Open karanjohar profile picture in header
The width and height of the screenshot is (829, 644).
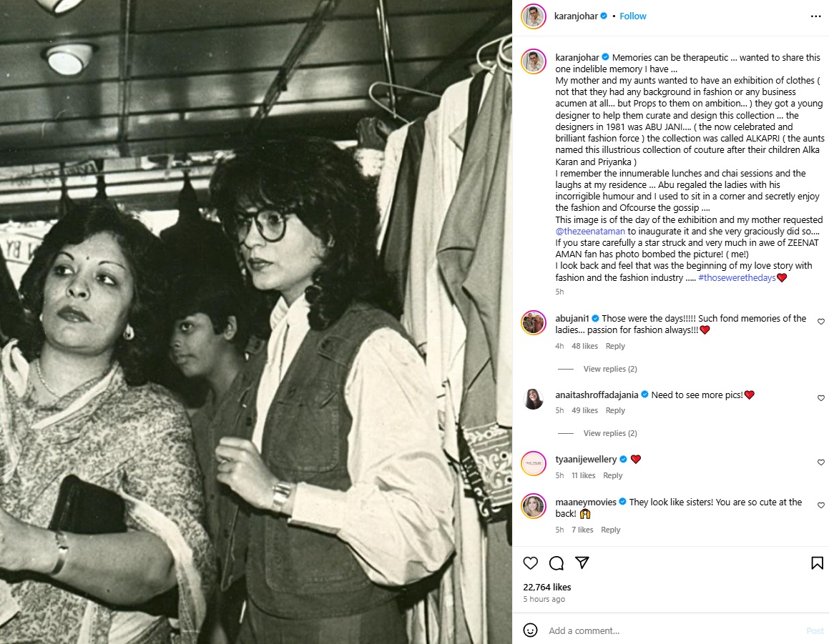click(x=534, y=16)
